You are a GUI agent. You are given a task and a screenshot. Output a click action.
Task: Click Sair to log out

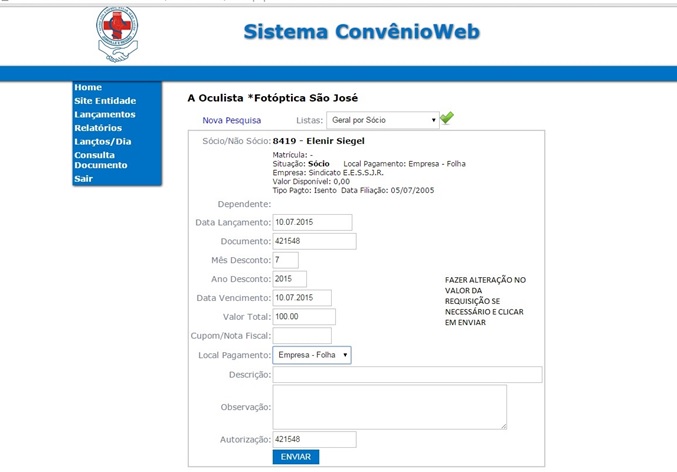[x=83, y=179]
